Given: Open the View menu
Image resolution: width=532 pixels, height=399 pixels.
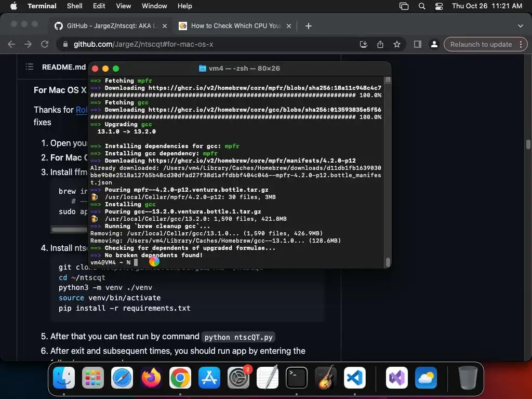Looking at the screenshot, I should [x=124, y=6].
